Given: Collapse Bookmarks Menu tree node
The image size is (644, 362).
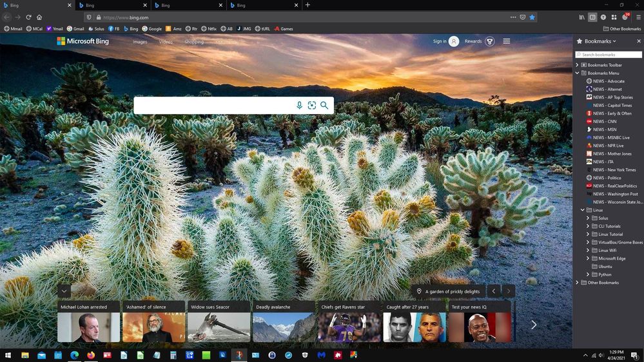Looking at the screenshot, I should coord(577,73).
